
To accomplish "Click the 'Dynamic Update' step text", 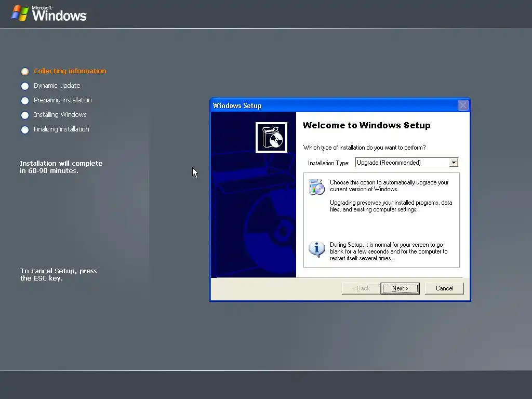I will pos(57,86).
